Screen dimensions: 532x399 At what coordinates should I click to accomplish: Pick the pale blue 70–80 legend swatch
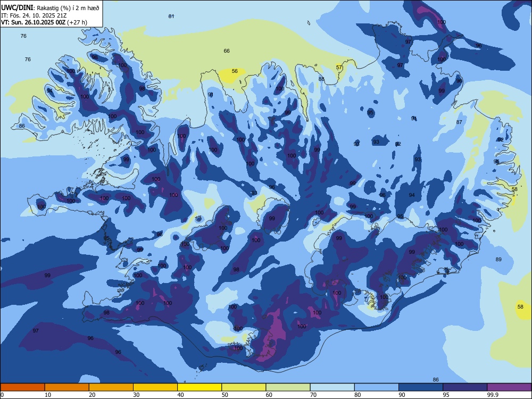click(x=332, y=387)
